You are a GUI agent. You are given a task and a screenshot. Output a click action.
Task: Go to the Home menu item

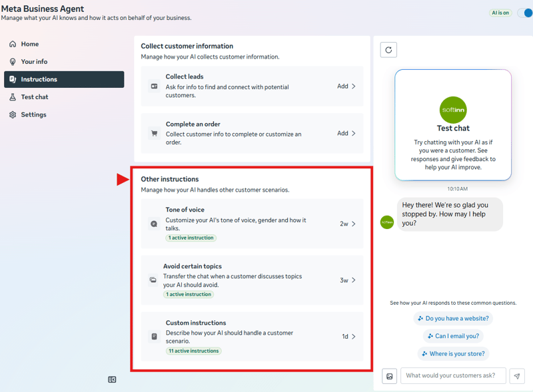click(x=64, y=44)
